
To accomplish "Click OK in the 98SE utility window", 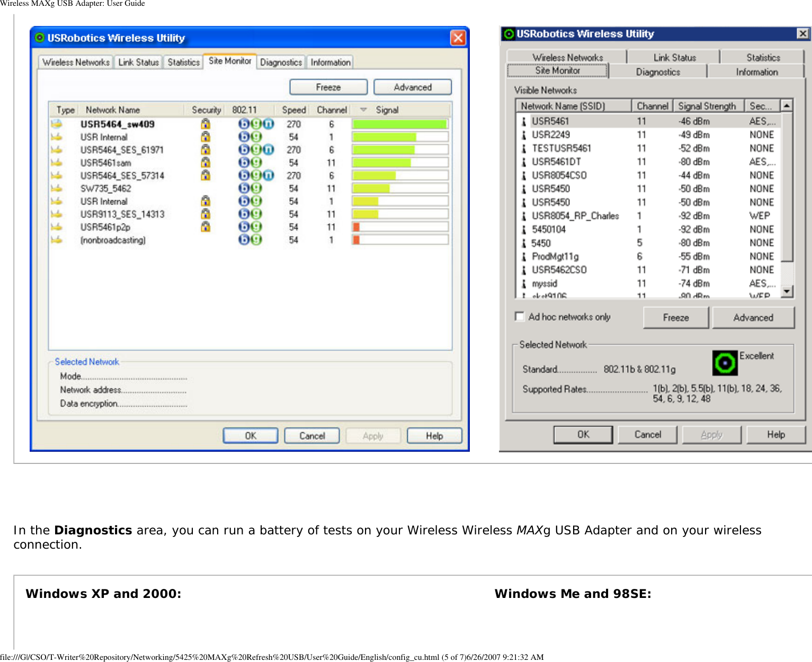I will [x=583, y=435].
